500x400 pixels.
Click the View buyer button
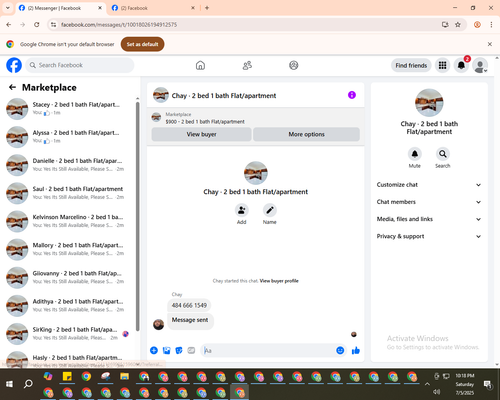[x=201, y=134]
